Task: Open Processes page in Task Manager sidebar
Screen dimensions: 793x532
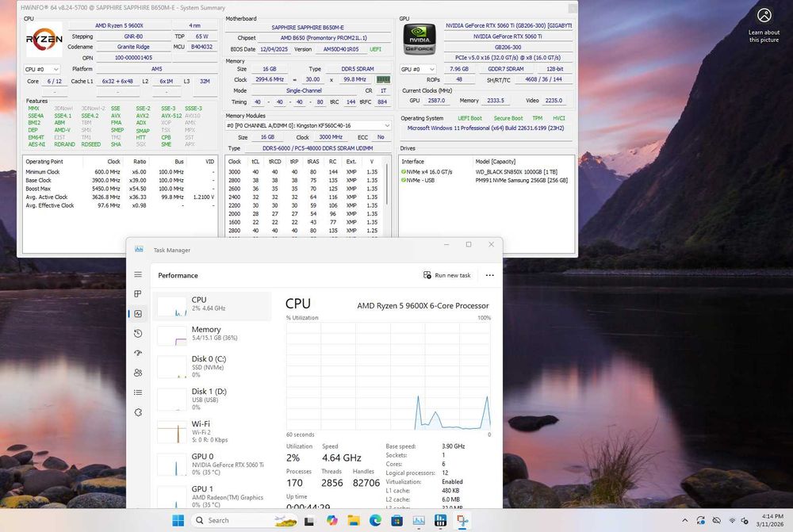Action: click(x=138, y=294)
